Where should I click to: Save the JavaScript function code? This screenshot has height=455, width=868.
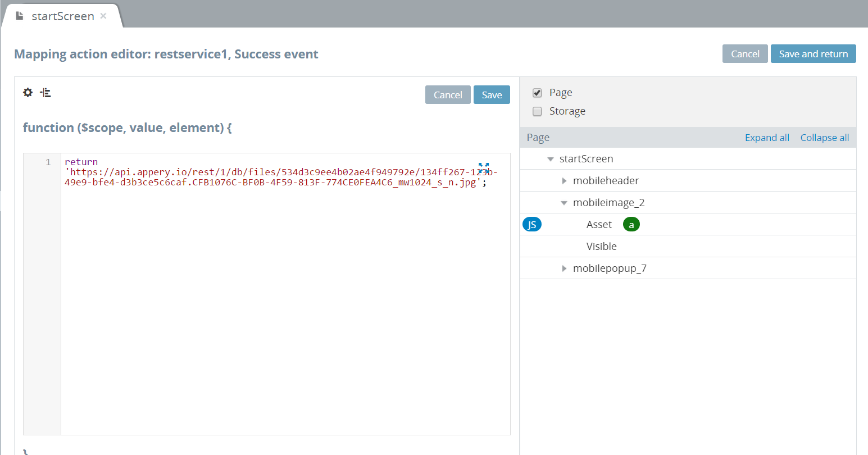[x=492, y=95]
